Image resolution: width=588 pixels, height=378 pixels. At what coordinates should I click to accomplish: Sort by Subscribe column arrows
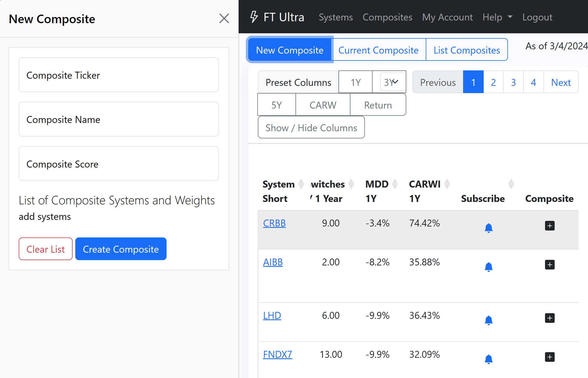pyautogui.click(x=511, y=184)
